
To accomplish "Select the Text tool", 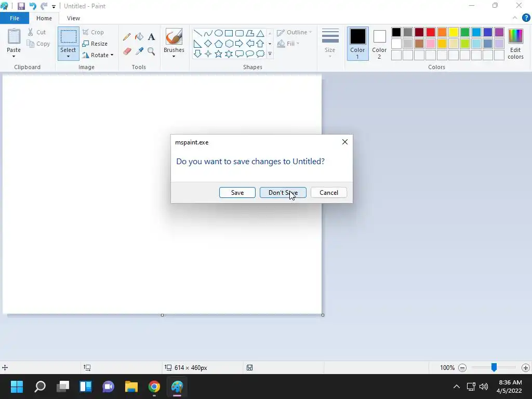I will (x=151, y=37).
